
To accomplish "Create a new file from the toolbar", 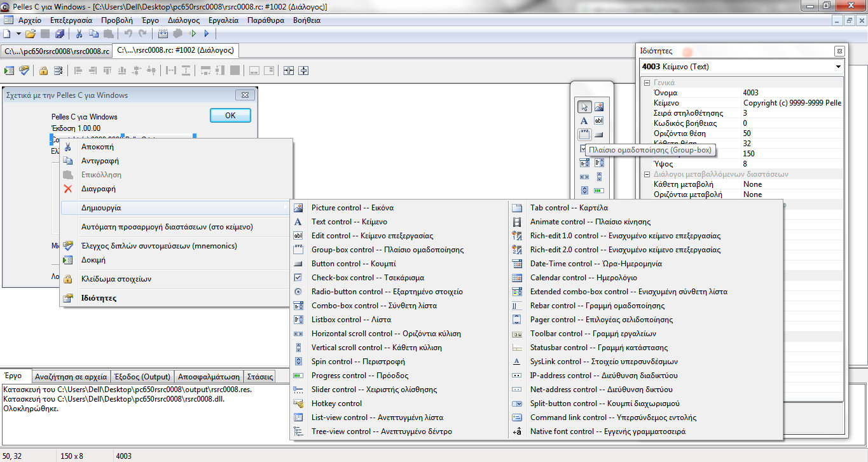I will [x=7, y=34].
